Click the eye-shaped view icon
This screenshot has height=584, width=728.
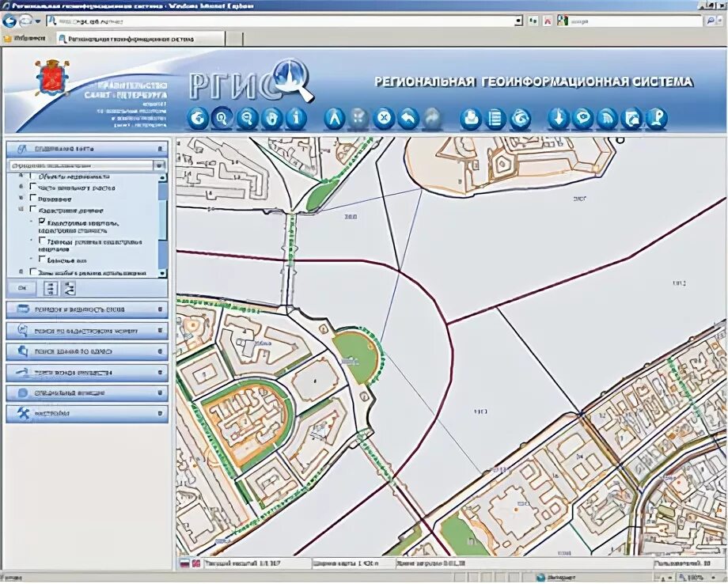coord(582,118)
